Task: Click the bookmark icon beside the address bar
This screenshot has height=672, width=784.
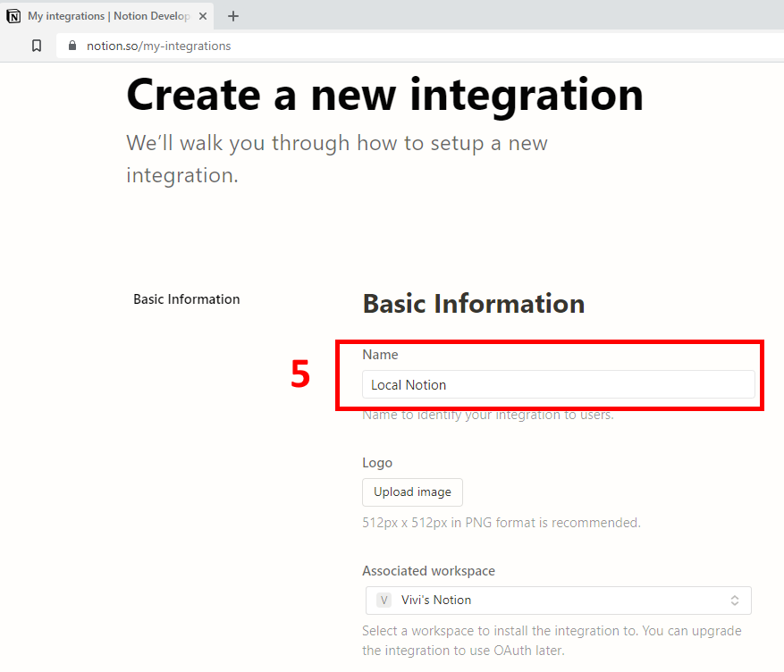Action: click(x=37, y=46)
